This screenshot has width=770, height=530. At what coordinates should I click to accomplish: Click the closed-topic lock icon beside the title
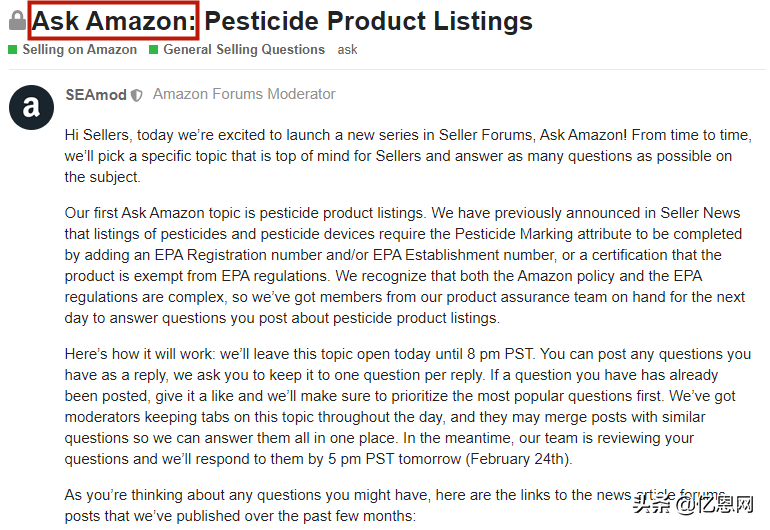click(17, 21)
